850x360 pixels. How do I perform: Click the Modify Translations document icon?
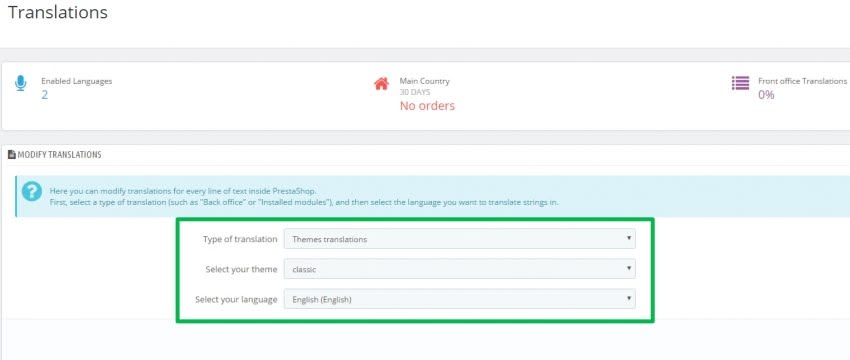tap(12, 155)
